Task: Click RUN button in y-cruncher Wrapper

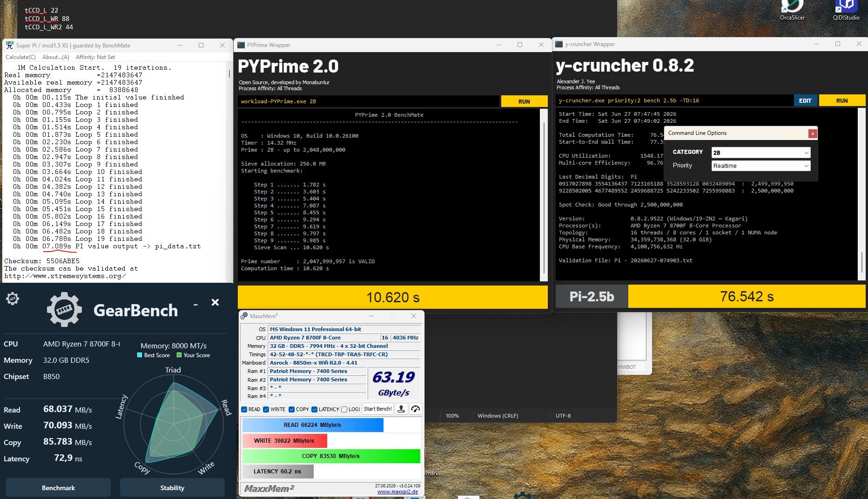Action: tap(841, 100)
